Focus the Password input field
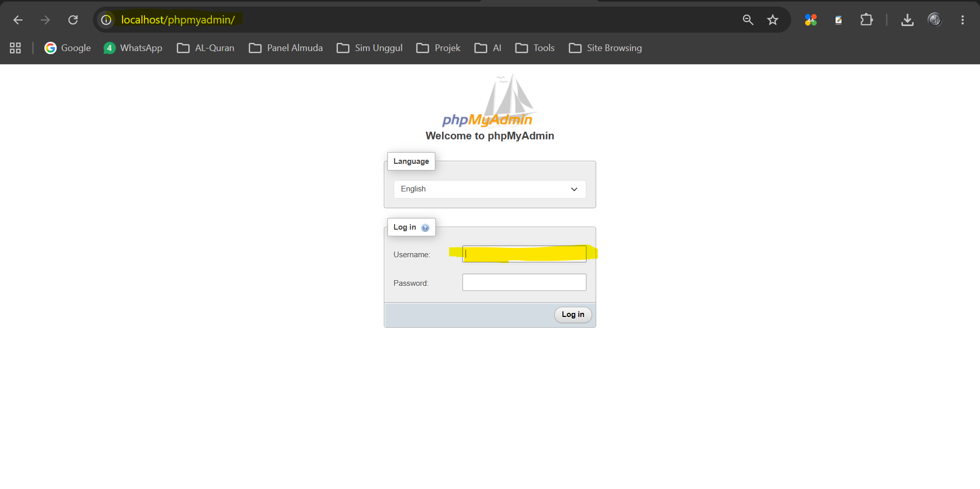 (524, 282)
